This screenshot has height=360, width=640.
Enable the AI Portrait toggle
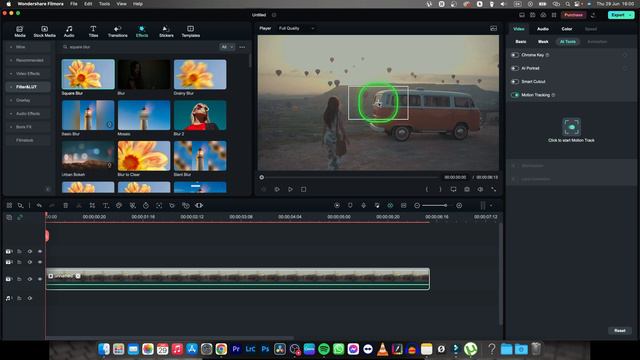(x=515, y=68)
